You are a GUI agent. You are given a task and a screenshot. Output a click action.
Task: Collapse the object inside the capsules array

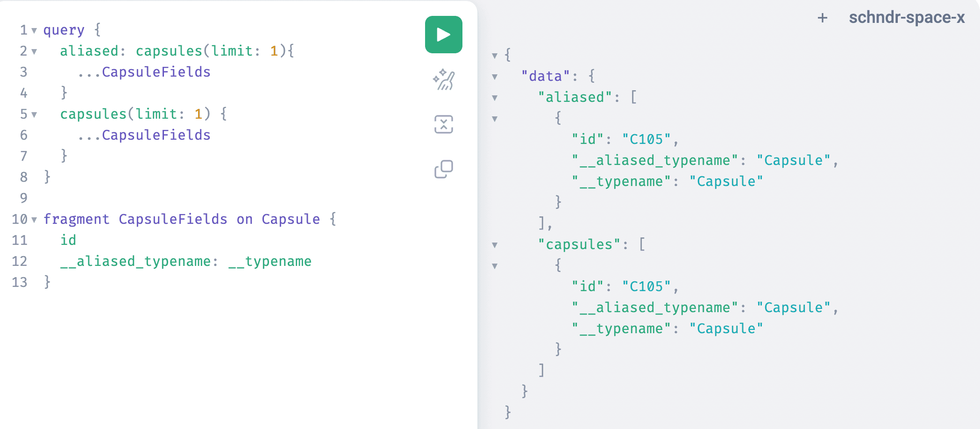[495, 266]
